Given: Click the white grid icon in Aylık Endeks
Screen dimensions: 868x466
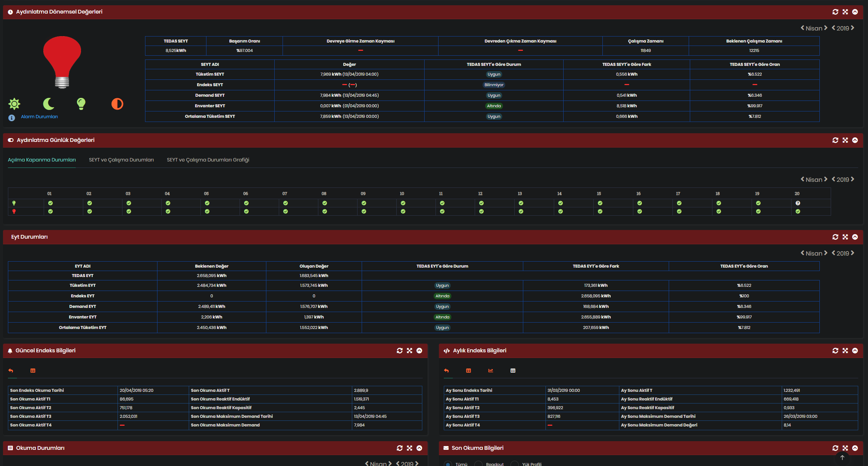Looking at the screenshot, I should [x=513, y=371].
